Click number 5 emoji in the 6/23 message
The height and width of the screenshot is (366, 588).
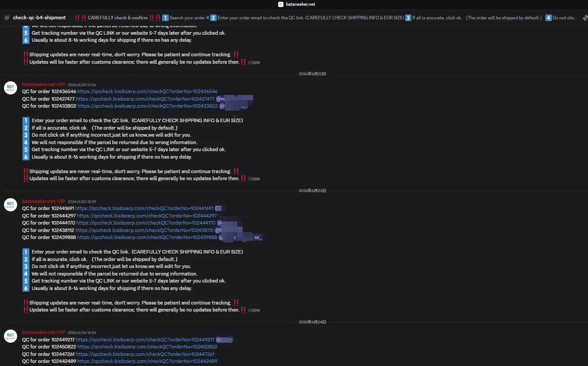click(x=26, y=281)
